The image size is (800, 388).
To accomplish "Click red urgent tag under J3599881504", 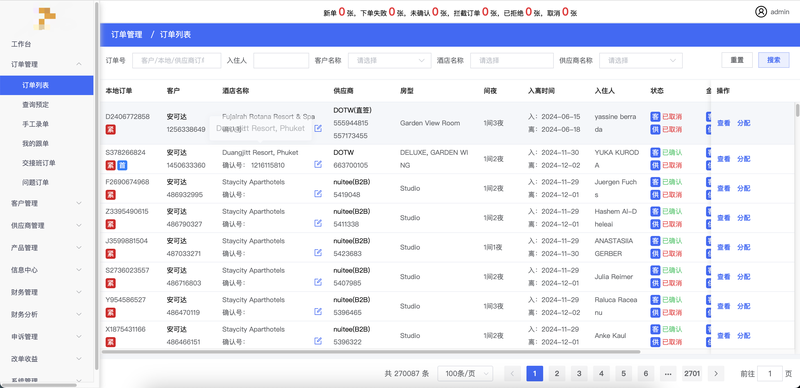I will [110, 254].
